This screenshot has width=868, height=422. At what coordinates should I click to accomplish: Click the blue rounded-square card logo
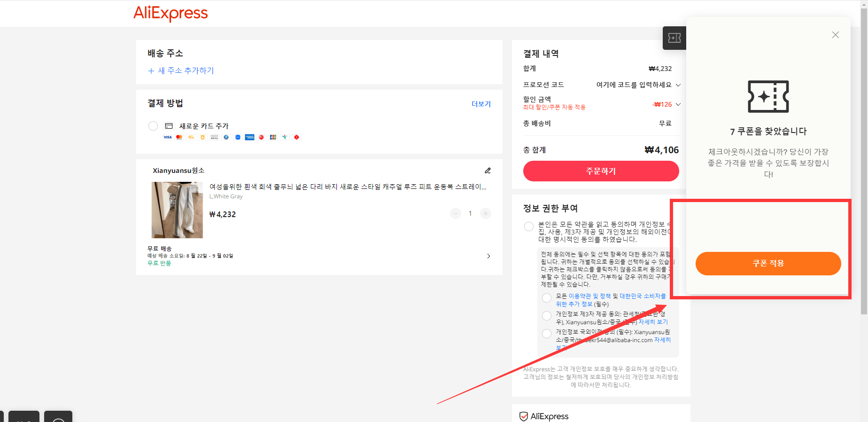pos(238,137)
